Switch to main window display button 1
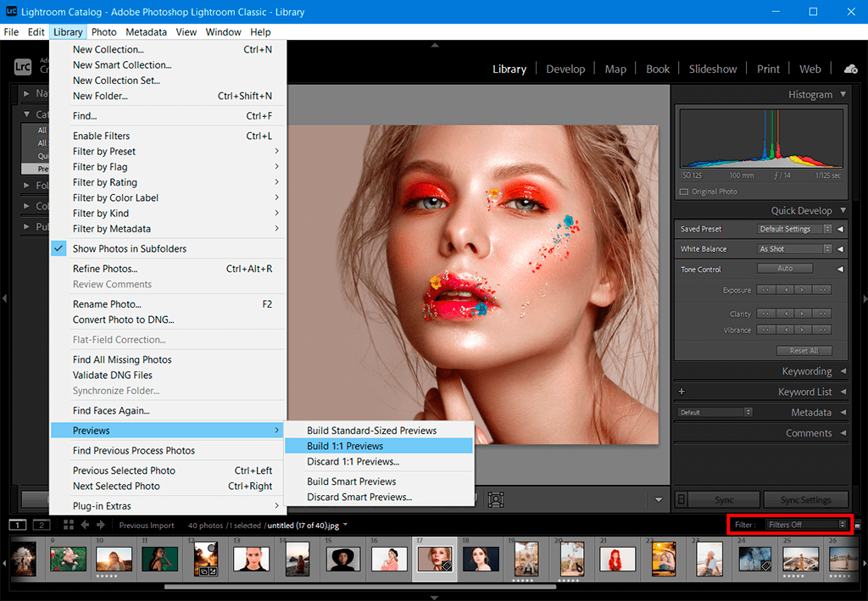 [18, 525]
